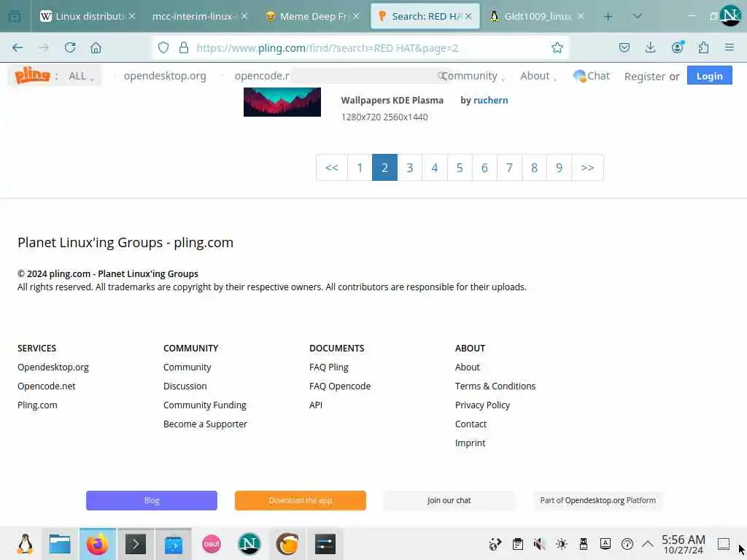Open the clipboard tray icon
The image size is (747, 560).
coord(517,544)
